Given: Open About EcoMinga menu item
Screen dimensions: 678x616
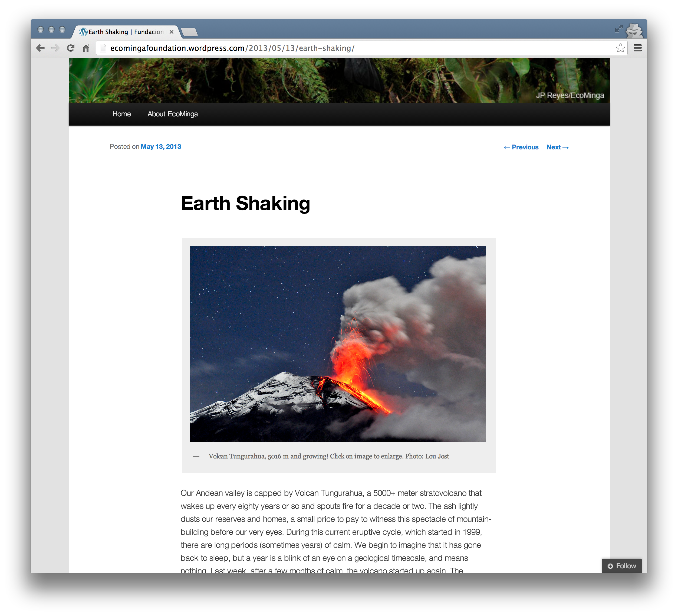Looking at the screenshot, I should 173,114.
